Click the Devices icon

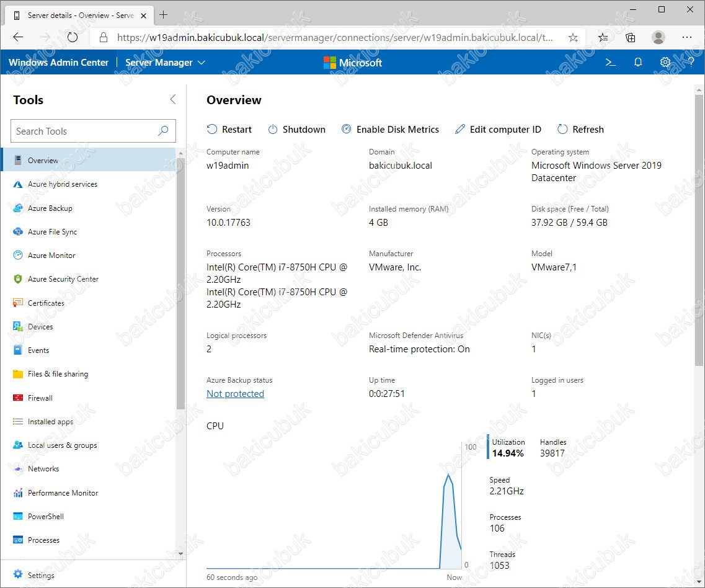(18, 327)
